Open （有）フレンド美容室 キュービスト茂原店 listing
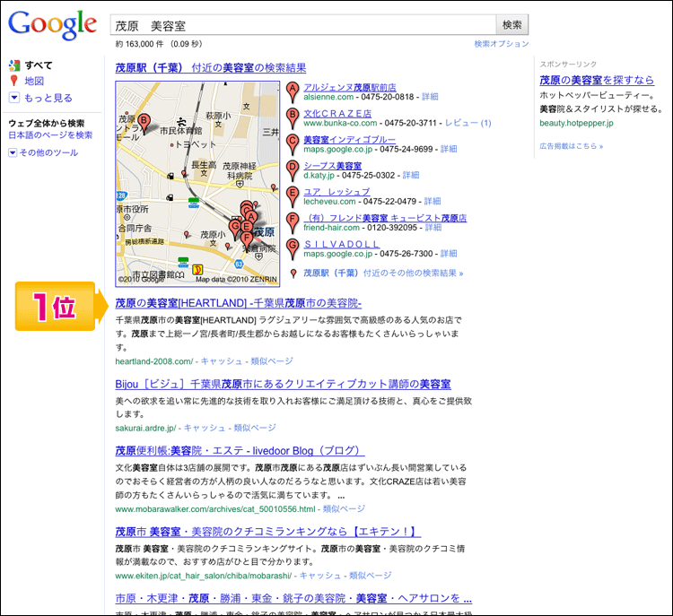Screen dimensions: 673x616 pyautogui.click(x=385, y=218)
